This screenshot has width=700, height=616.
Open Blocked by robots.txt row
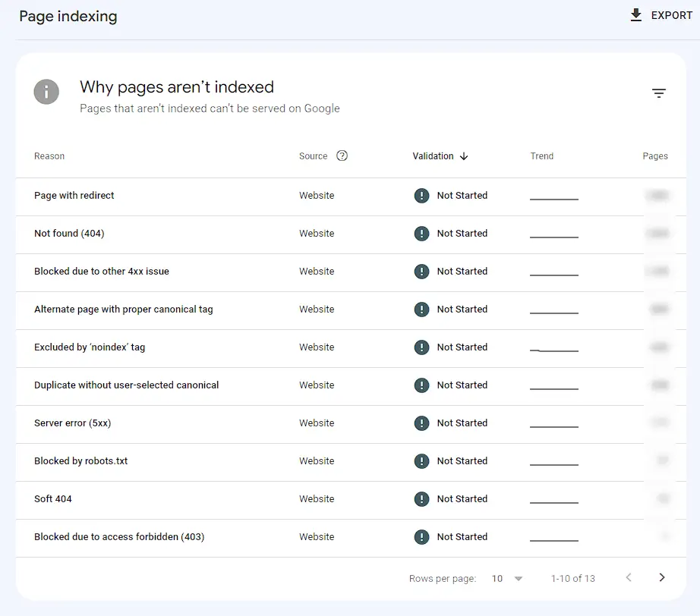tap(351, 462)
